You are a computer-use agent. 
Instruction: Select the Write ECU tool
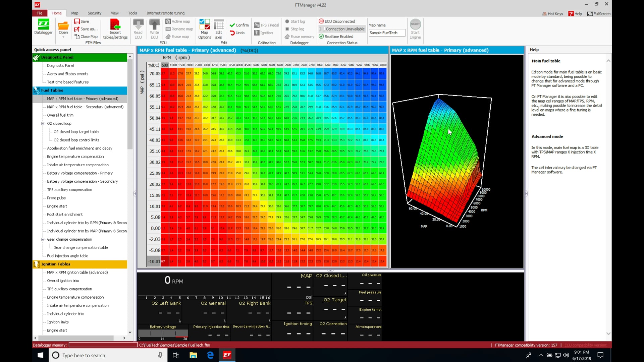(x=154, y=28)
